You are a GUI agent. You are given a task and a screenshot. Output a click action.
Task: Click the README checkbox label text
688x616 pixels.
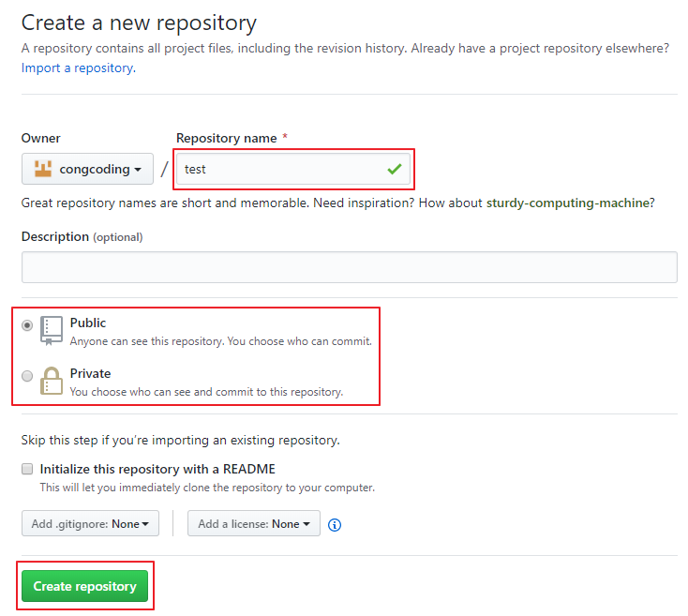(x=157, y=469)
